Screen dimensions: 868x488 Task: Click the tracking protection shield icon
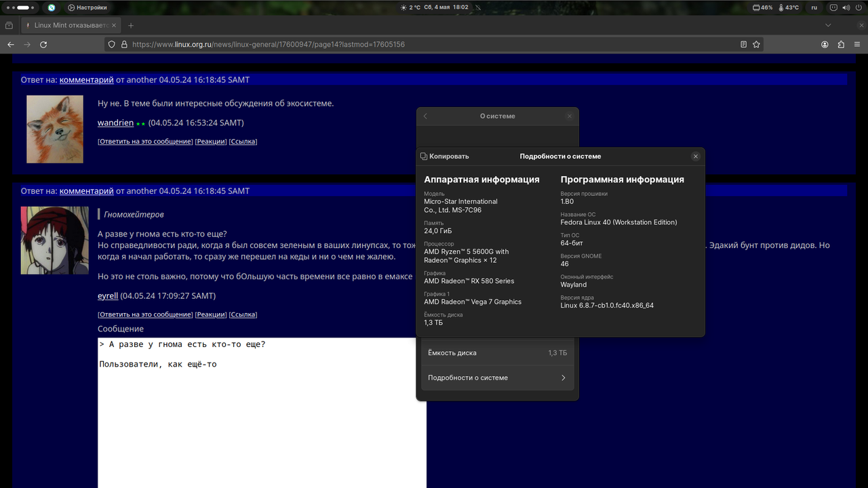click(112, 44)
